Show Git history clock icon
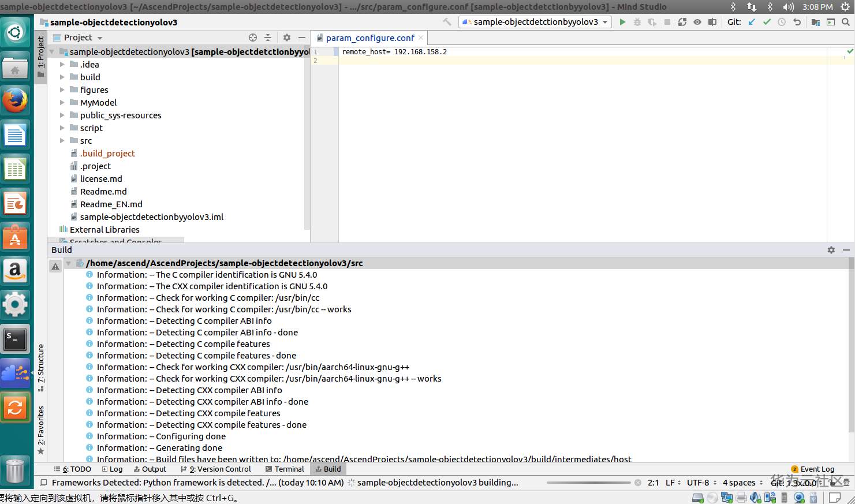The width and height of the screenshot is (855, 504). (782, 22)
